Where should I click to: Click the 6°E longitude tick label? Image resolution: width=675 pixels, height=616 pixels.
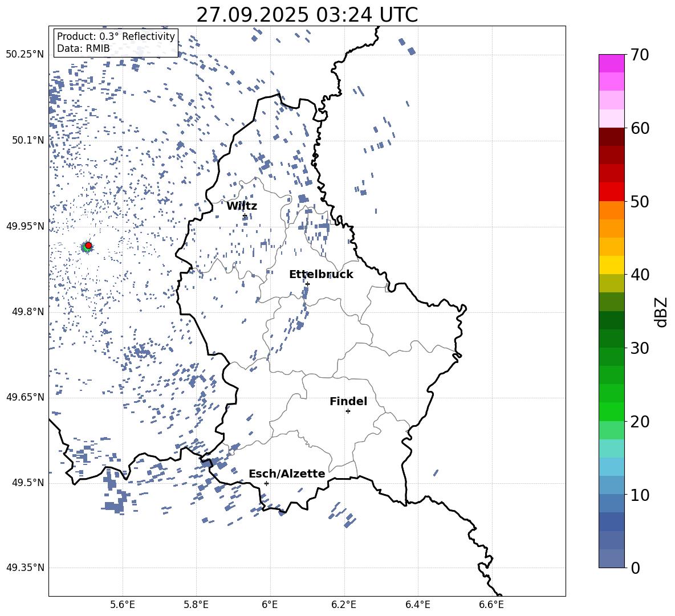point(270,605)
